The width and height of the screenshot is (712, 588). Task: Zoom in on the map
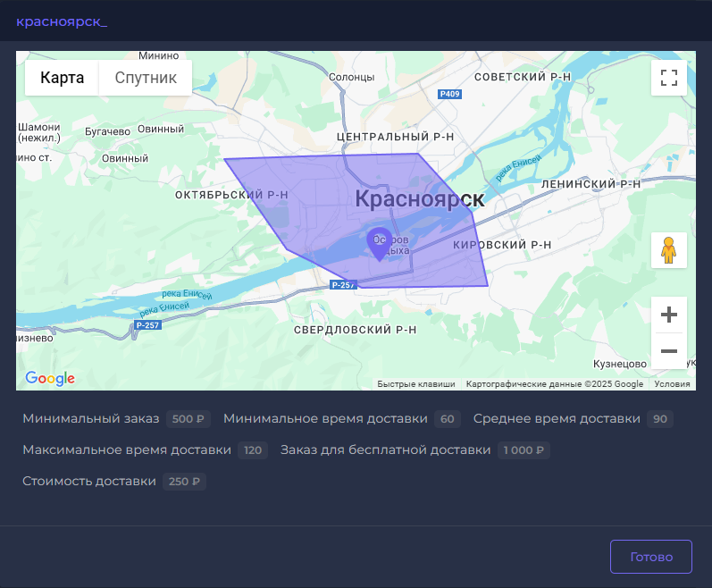click(x=668, y=315)
